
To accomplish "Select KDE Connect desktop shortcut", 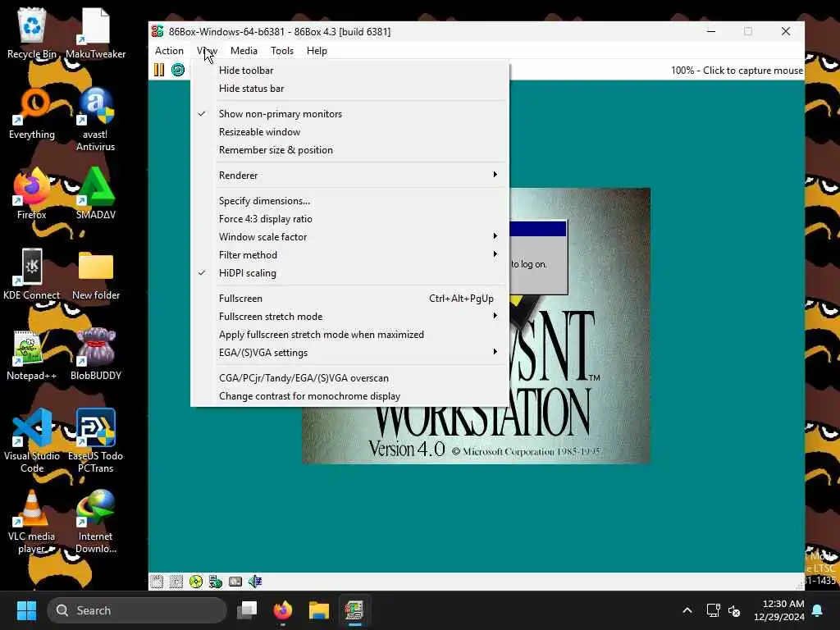I will click(x=32, y=274).
